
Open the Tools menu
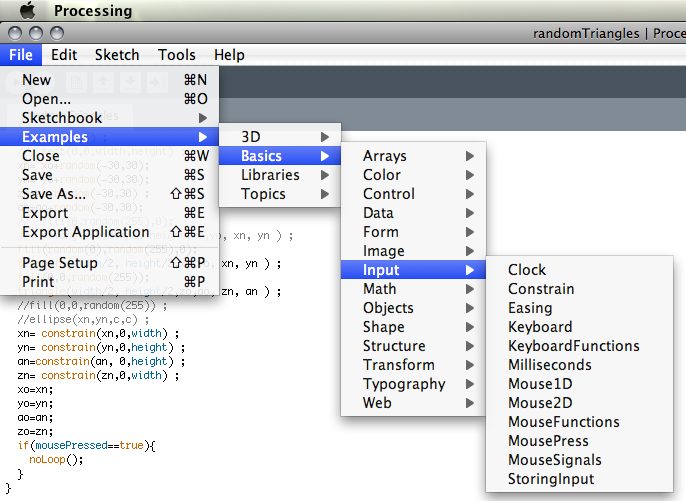click(176, 55)
